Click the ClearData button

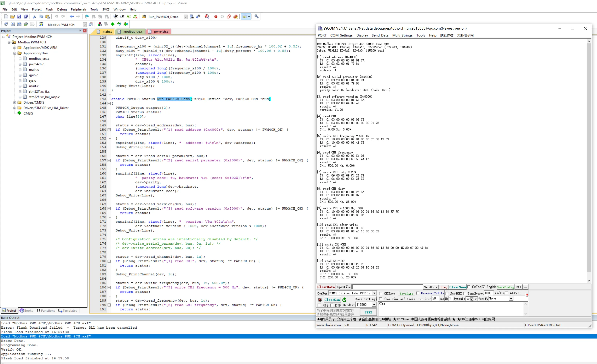pyautogui.click(x=326, y=287)
